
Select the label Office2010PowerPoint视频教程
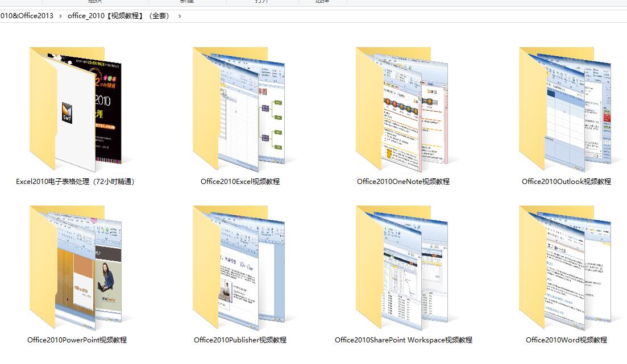click(77, 340)
